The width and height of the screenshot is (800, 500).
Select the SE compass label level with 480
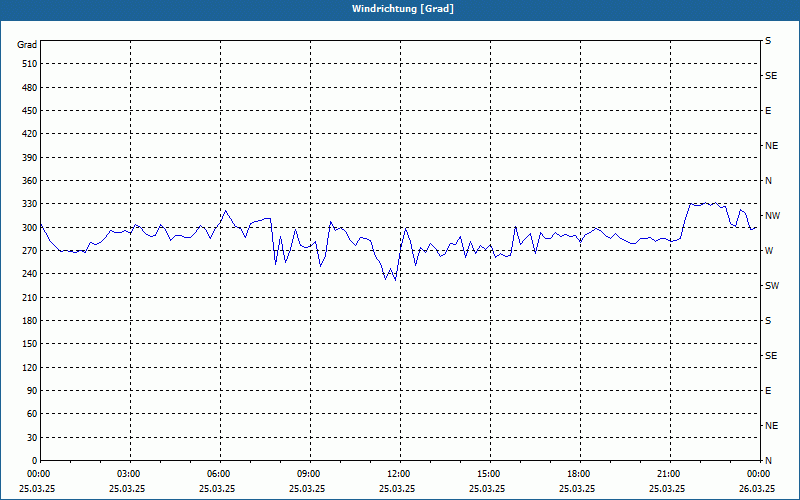click(x=771, y=76)
